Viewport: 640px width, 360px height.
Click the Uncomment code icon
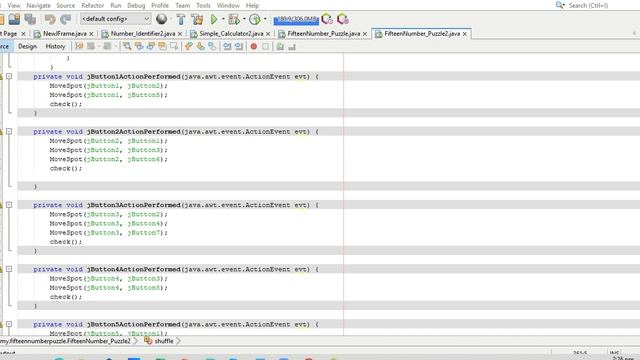pyautogui.click(x=292, y=47)
